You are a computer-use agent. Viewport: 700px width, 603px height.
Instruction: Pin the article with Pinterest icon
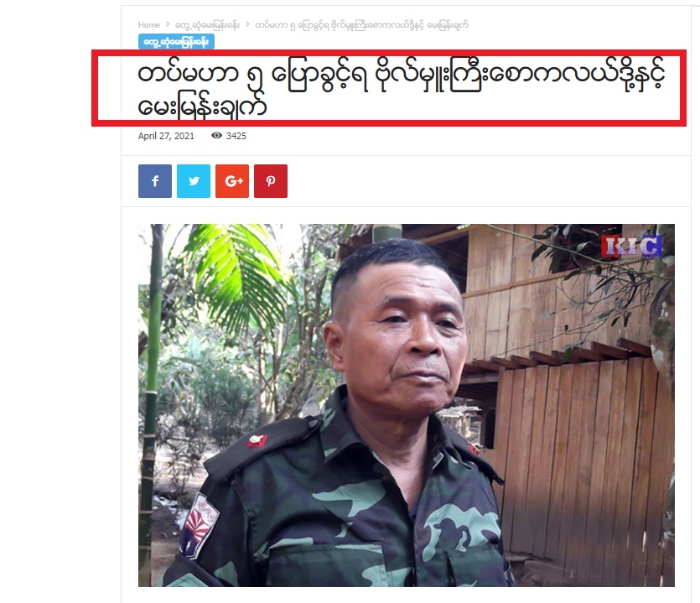coord(271,181)
